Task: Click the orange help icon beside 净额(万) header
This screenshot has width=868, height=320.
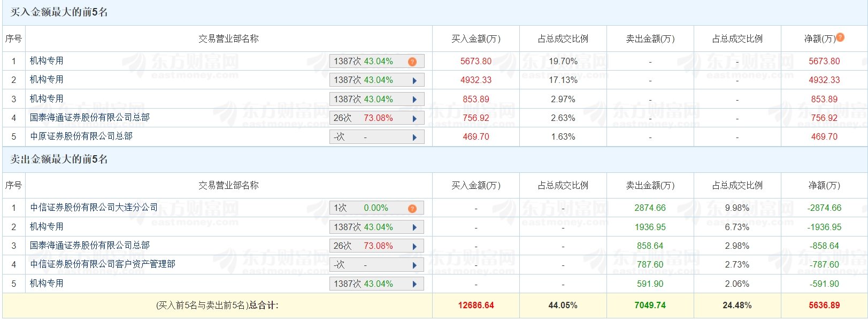Action: click(840, 37)
